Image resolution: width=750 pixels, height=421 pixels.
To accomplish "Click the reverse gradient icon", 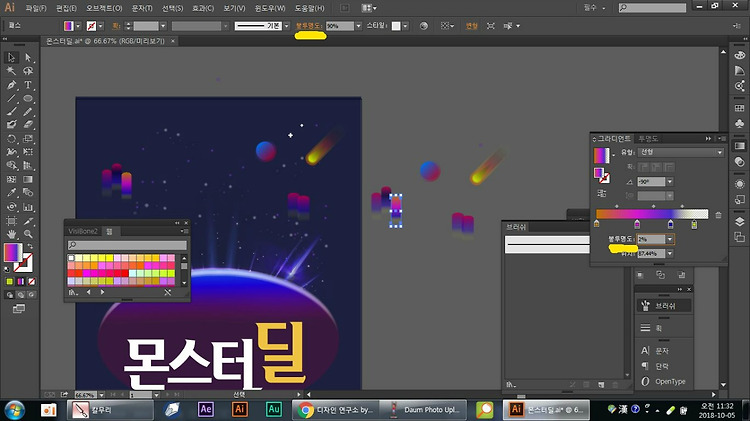I will [x=602, y=193].
